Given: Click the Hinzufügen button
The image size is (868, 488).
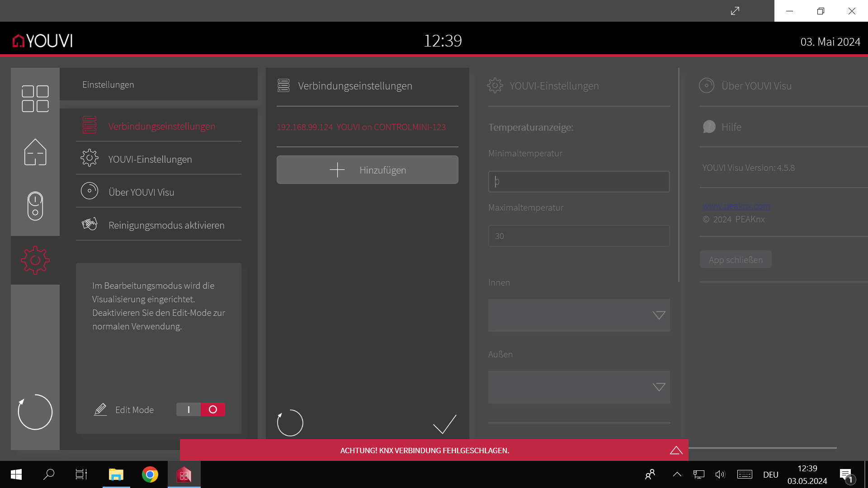Looking at the screenshot, I should 368,170.
